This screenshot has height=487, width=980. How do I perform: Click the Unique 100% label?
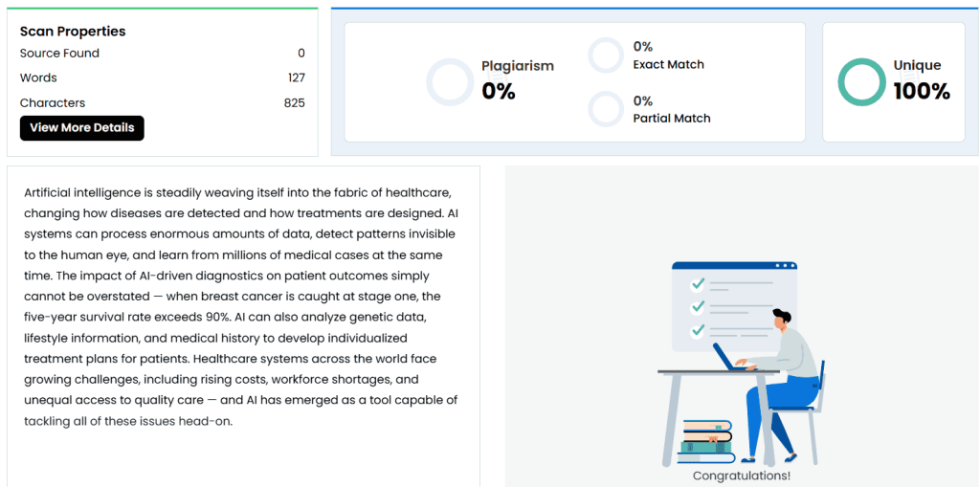coord(921,80)
